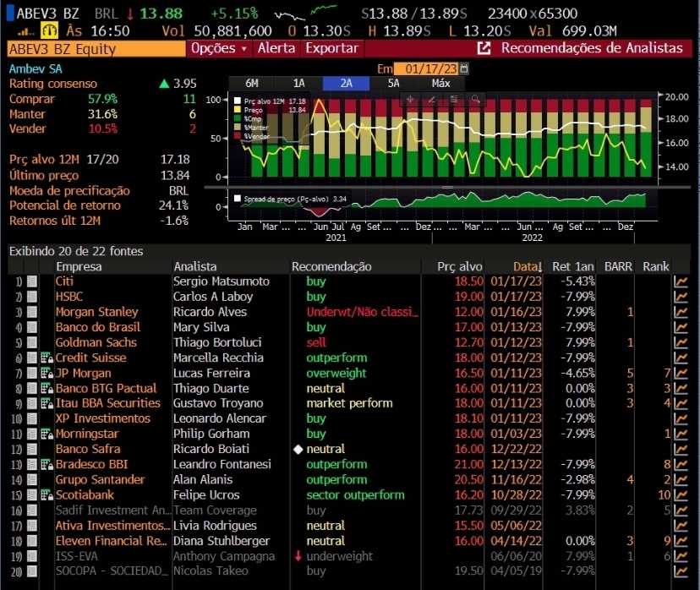
Task: Open report document icon beside Morningstar
Action: (46, 434)
